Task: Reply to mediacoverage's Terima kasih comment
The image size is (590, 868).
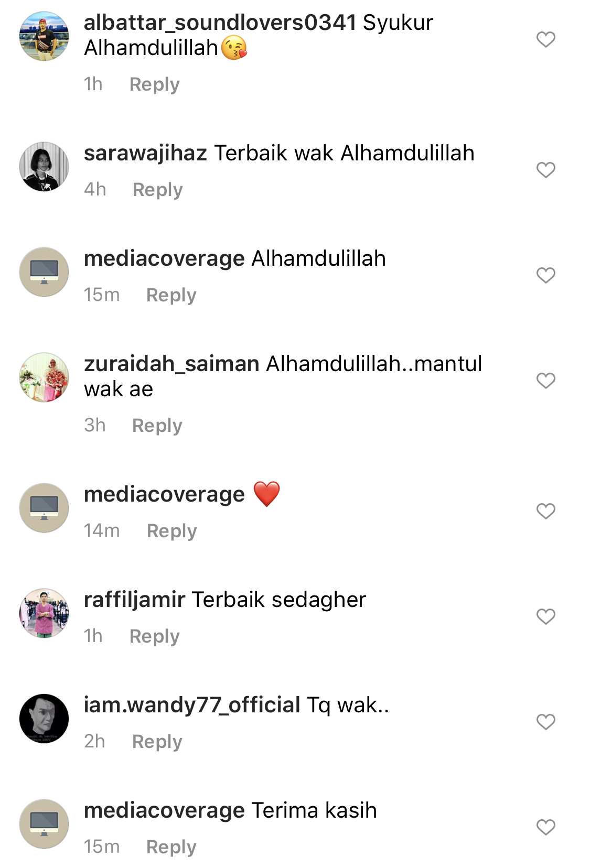Action: point(171,847)
